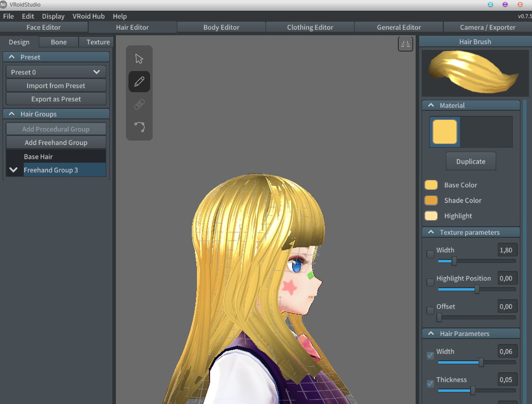Click the texture Width value field 1,80

[x=508, y=250]
